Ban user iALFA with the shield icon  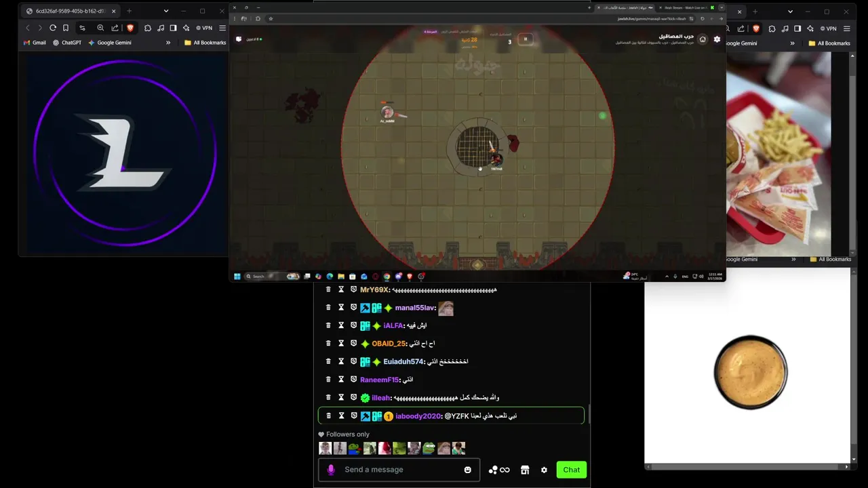point(353,325)
